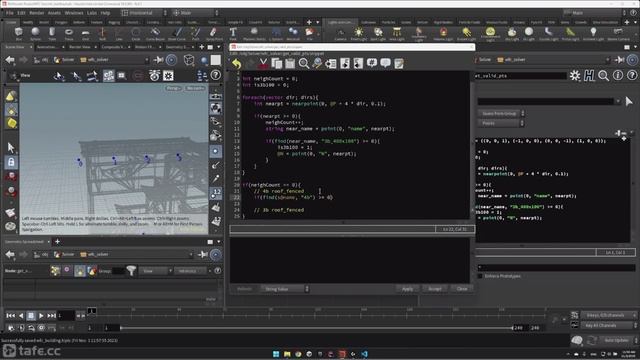The height and width of the screenshot is (360, 640).
Task: Open viewport display options gear icon
Action: click(168, 76)
